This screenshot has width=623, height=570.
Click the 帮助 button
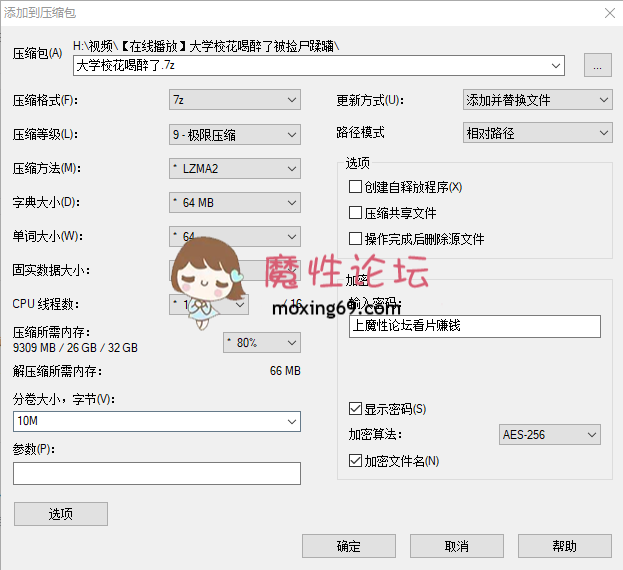click(564, 546)
